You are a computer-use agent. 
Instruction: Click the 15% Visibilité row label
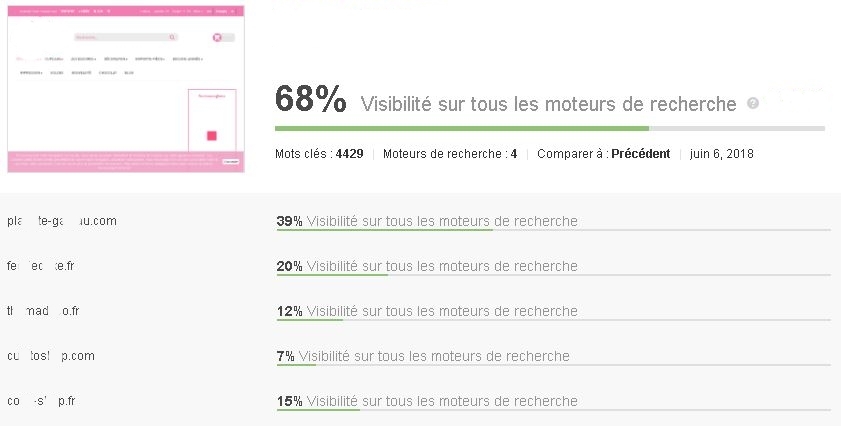(x=427, y=401)
